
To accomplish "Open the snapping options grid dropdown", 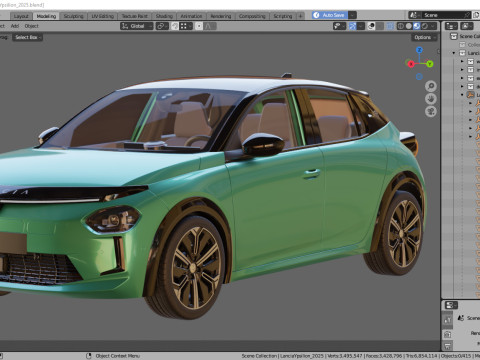I will (x=186, y=26).
